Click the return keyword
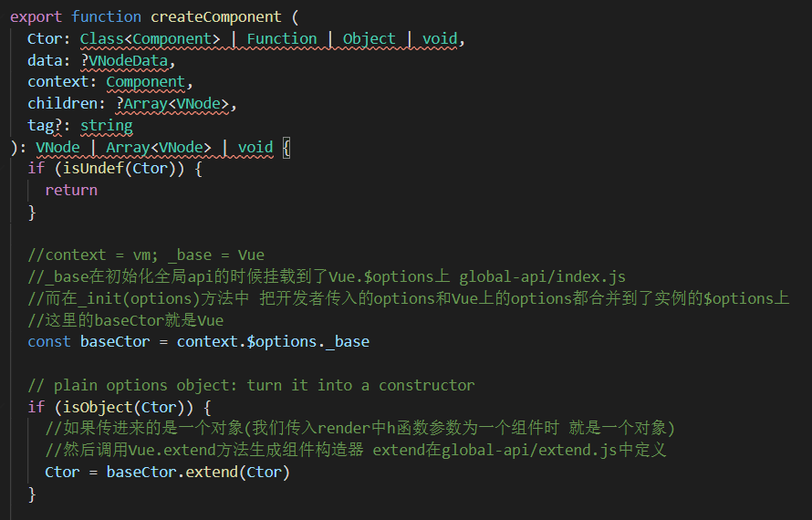Image resolution: width=812 pixels, height=520 pixels. point(71,190)
